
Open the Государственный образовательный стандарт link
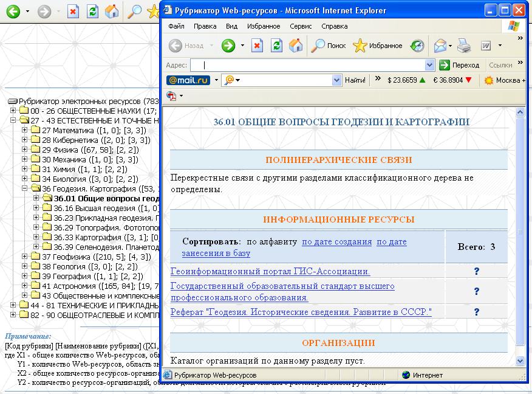282,292
